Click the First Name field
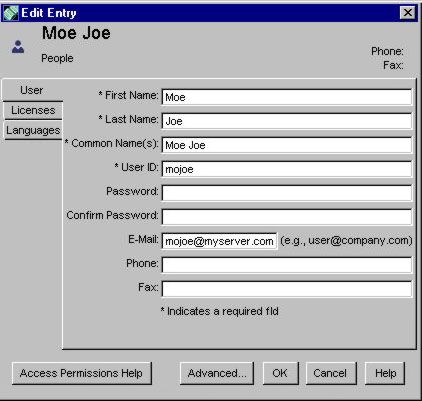The height and width of the screenshot is (401, 422). pyautogui.click(x=287, y=97)
